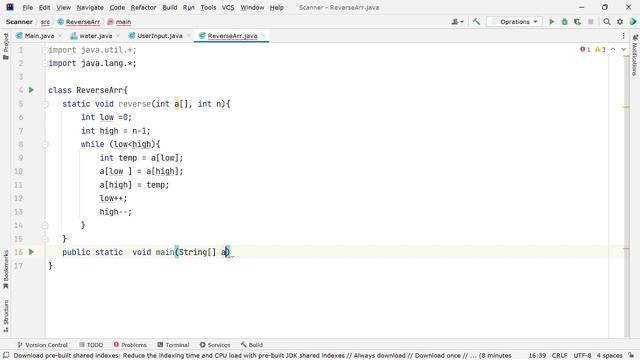Open the user account icon dropdown
This screenshot has height=360, width=640.
[458, 22]
